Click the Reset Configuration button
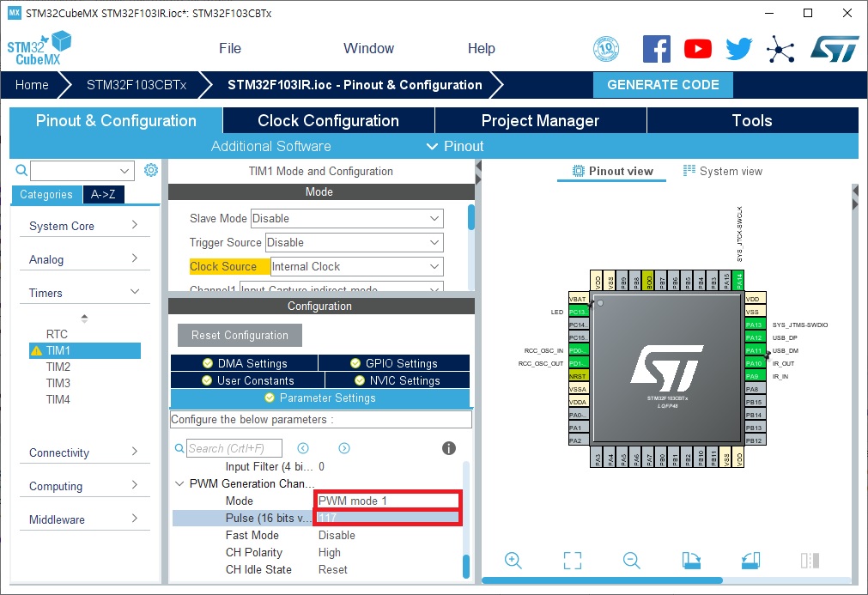The image size is (868, 595). click(x=240, y=336)
